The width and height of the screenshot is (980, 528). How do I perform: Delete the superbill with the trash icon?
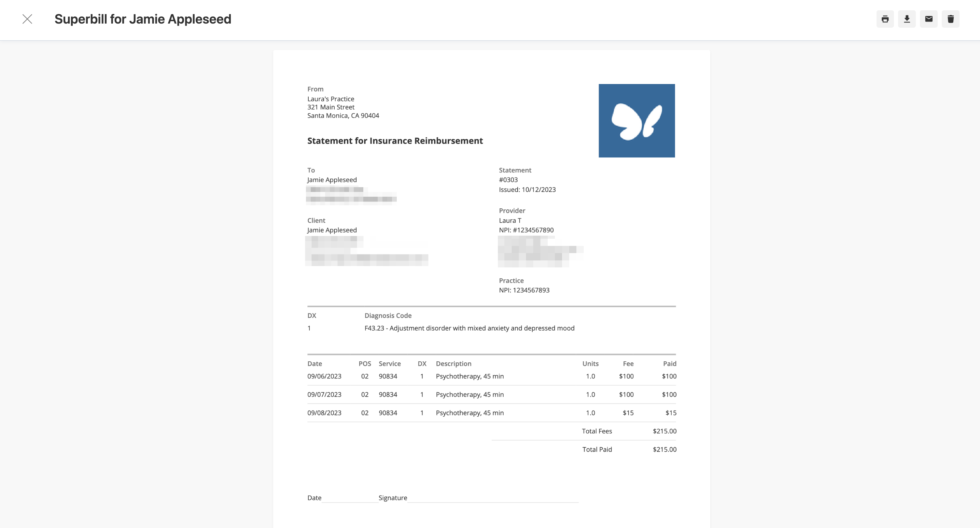[951, 19]
